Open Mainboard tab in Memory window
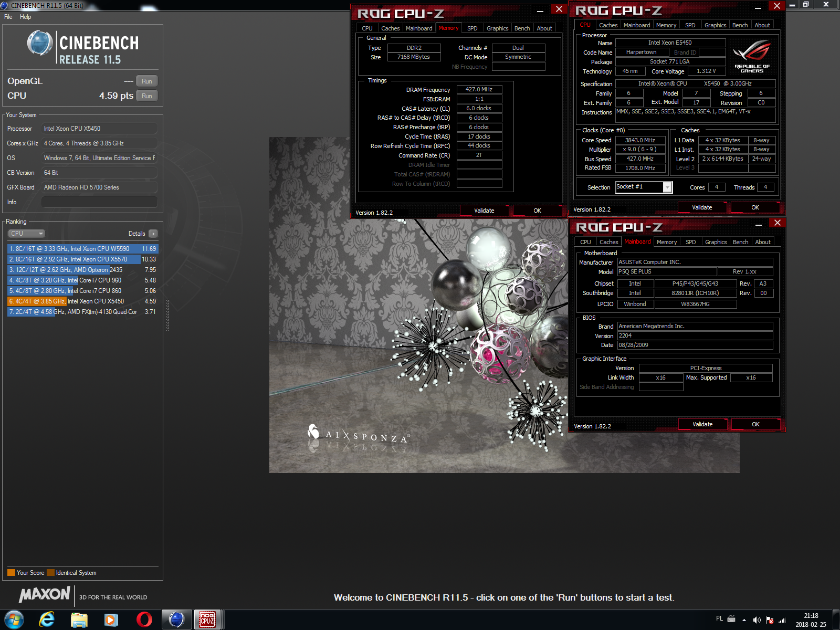The height and width of the screenshot is (630, 840). coord(419,28)
